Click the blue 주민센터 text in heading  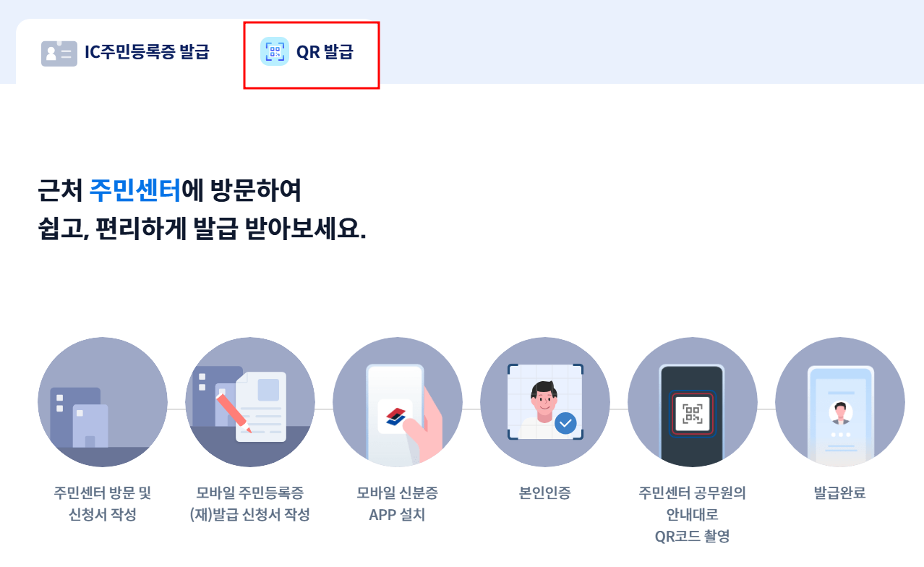(135, 191)
